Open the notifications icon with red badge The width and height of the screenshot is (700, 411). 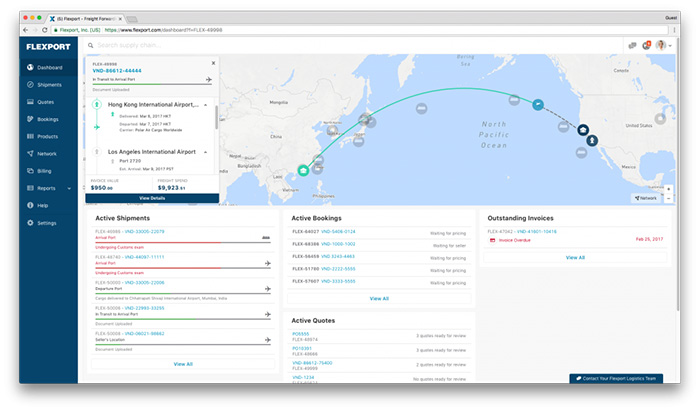coord(646,45)
